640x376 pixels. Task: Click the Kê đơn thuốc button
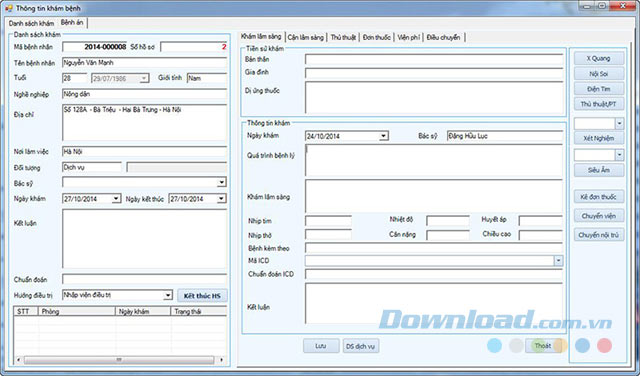coord(598,197)
